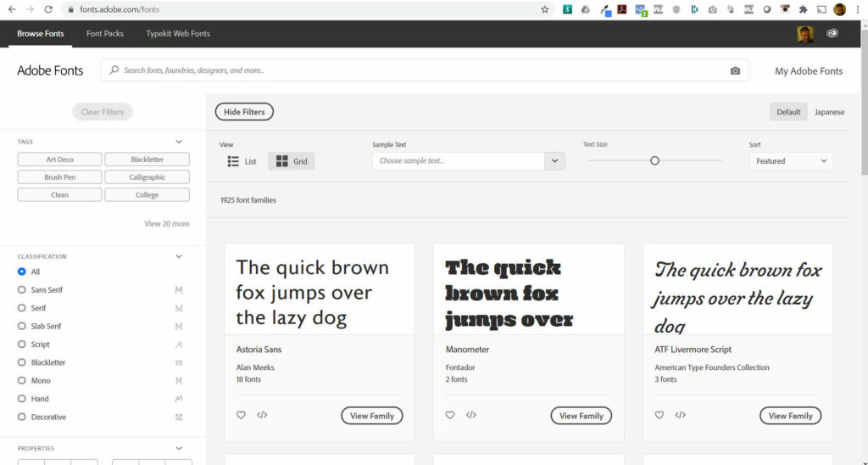The image size is (868, 465).
Task: Click ATF Livermore Script embed code icon
Action: [x=681, y=415]
